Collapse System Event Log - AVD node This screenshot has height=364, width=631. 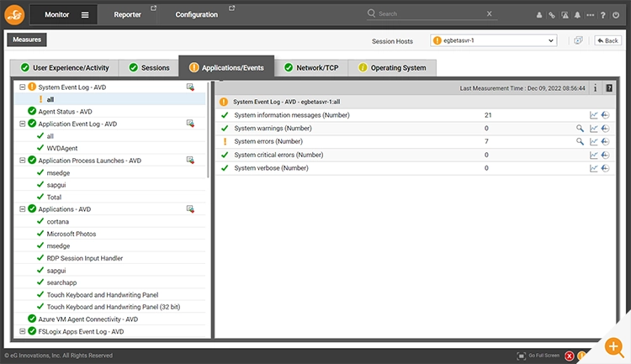pos(23,87)
